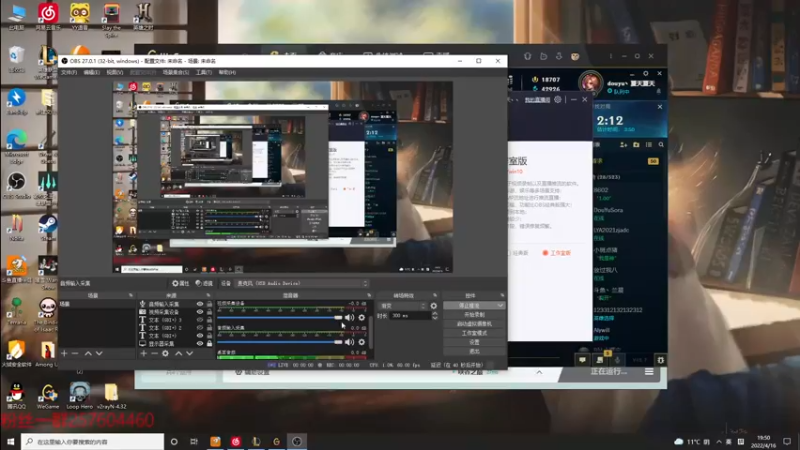Open source properties gear in OBS toolbar
The width and height of the screenshot is (800, 450).
[x=181, y=283]
